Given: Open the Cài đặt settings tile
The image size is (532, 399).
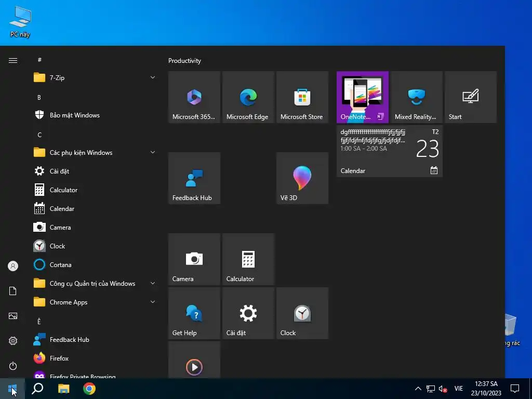Looking at the screenshot, I should tap(248, 313).
